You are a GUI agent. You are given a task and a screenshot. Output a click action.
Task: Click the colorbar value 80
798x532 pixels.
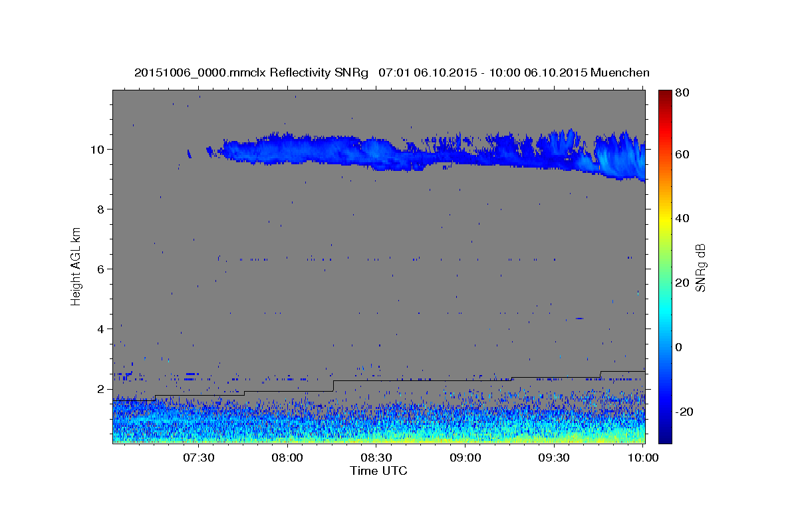point(682,92)
